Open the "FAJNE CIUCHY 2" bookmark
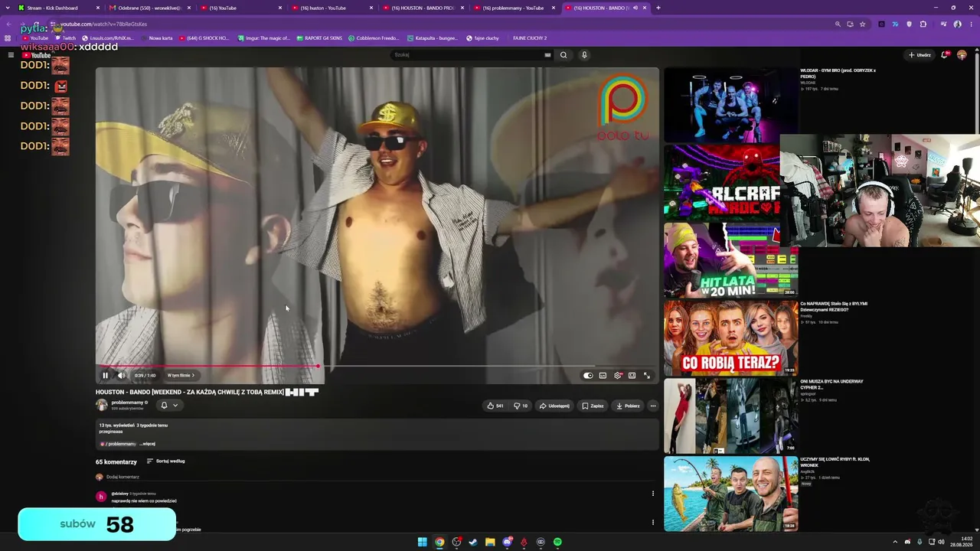Image resolution: width=980 pixels, height=551 pixels. click(530, 38)
